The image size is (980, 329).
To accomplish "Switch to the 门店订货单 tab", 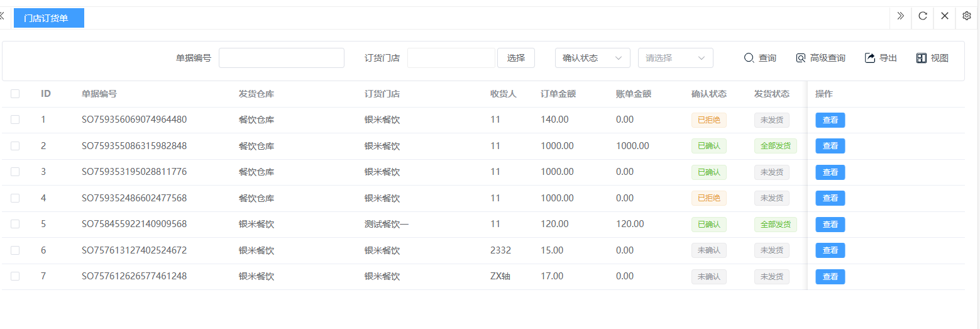I will [48, 18].
